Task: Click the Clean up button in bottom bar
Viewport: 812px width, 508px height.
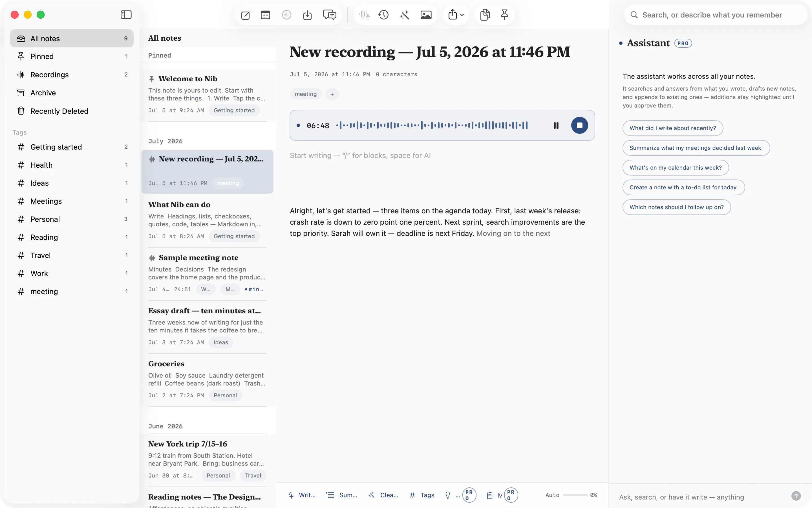Action: point(383,495)
